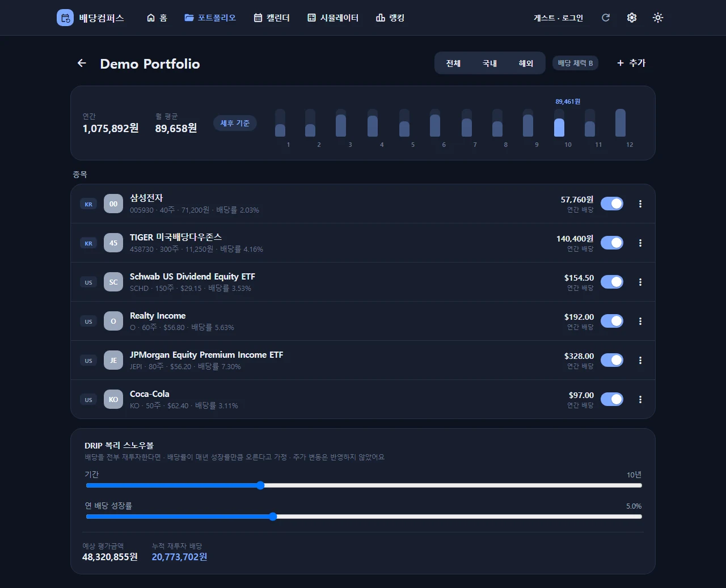
Task: Go to the 홈 menu
Action: pyautogui.click(x=157, y=18)
